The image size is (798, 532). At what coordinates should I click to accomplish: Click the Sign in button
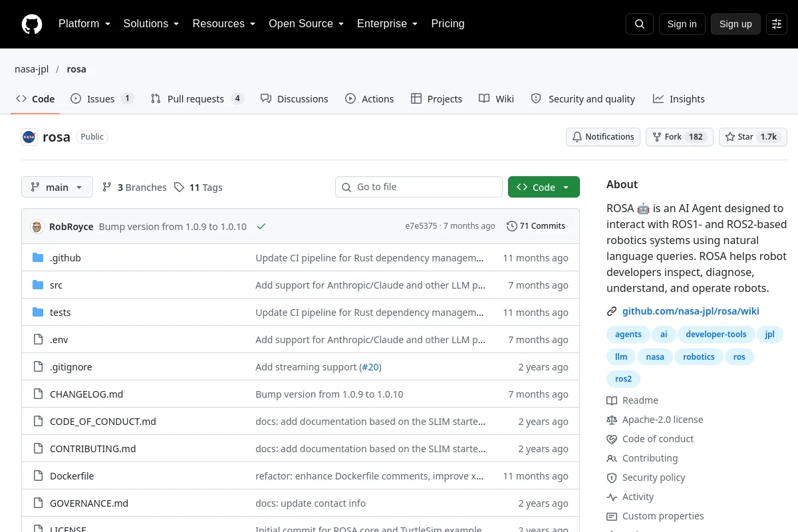click(682, 24)
